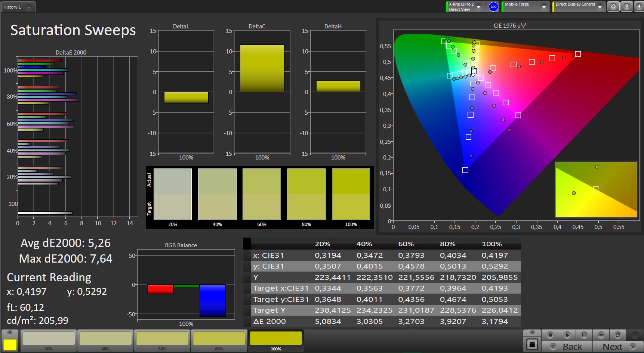
Task: Click the Current Reading label
Action: pyautogui.click(x=49, y=278)
